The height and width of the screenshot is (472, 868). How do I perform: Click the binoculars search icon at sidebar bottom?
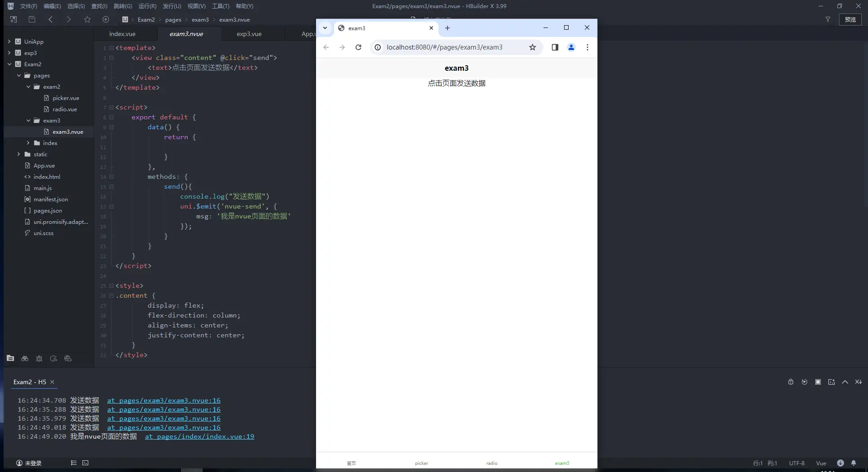[25, 359]
